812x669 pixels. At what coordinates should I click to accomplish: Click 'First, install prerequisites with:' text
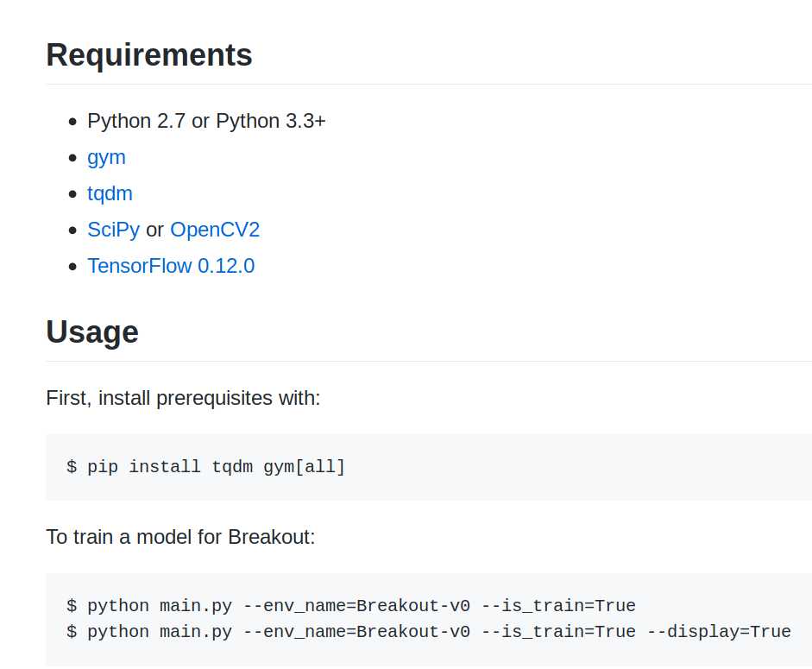click(x=183, y=398)
